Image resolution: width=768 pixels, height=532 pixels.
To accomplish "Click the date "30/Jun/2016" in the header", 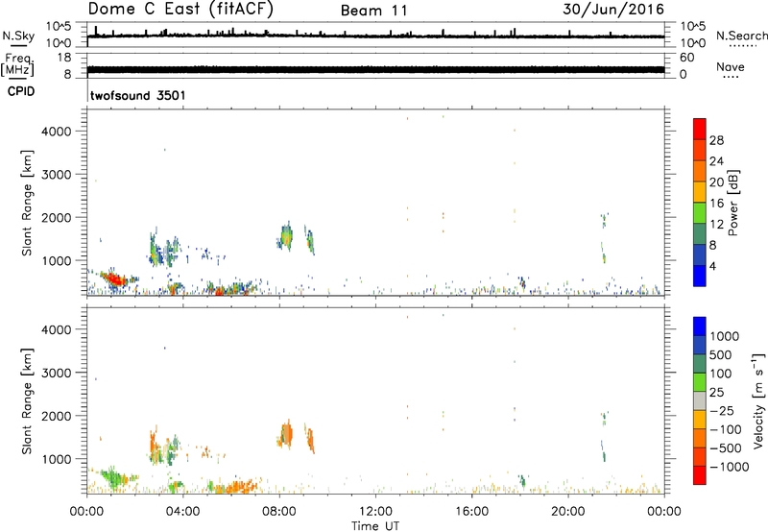I will click(x=613, y=10).
